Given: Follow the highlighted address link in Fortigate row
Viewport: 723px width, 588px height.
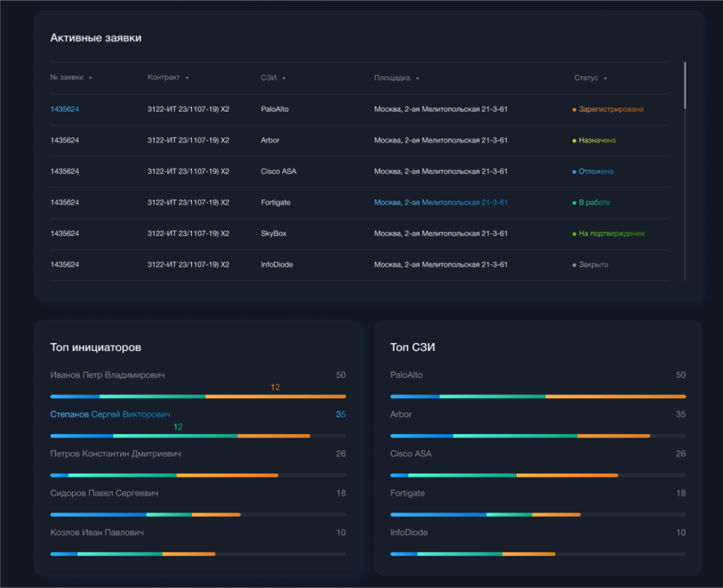Looking at the screenshot, I should tap(441, 203).
